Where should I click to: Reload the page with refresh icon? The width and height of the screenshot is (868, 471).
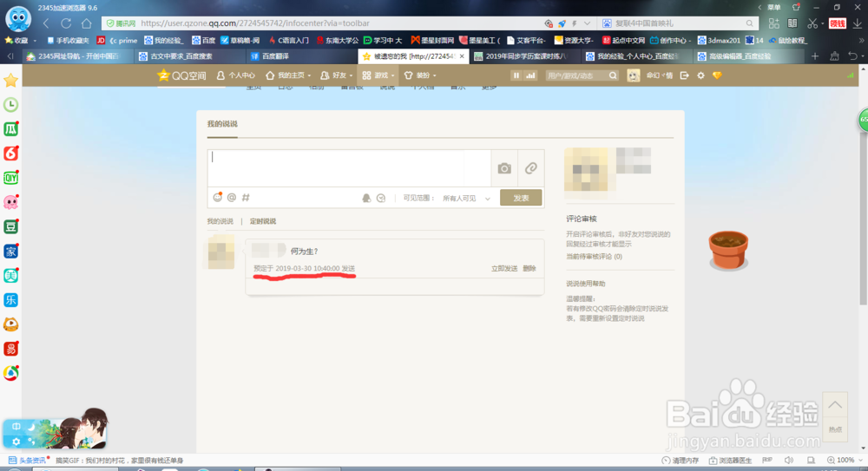tap(67, 23)
